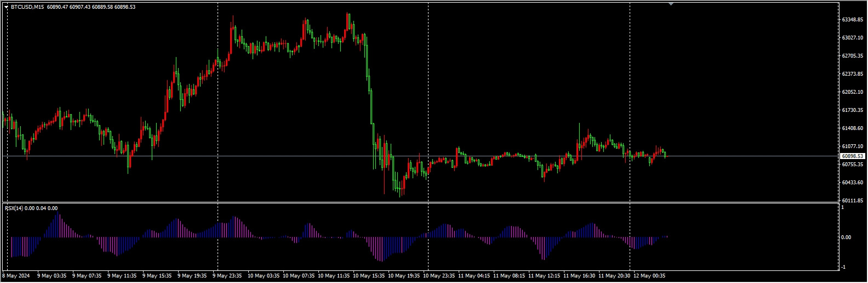Click the RSX(14) indicator label
The height and width of the screenshot is (283, 868).
[14, 208]
